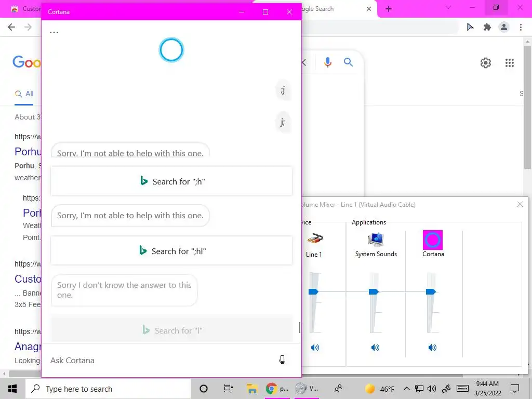Open the weather 46°F widget
This screenshot has height=399, width=532.
(380, 389)
